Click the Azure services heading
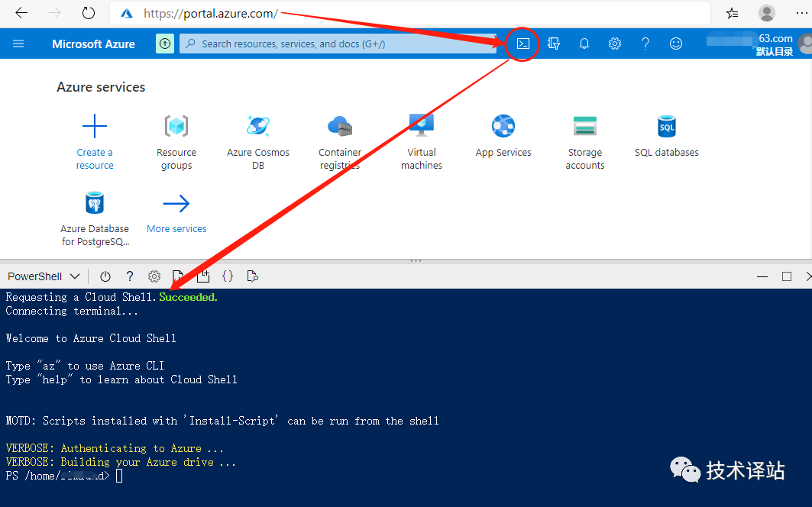Screen dimensions: 812x507 [x=101, y=87]
